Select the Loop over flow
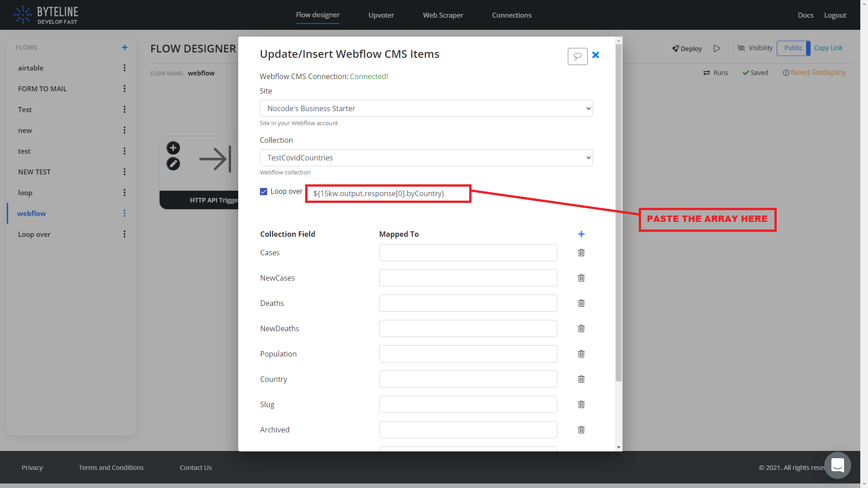The width and height of the screenshot is (868, 488). coord(34,234)
